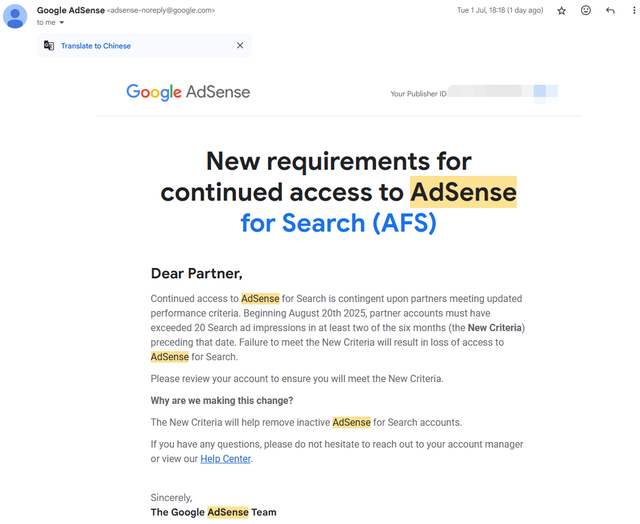Click the sender's profile avatar
This screenshot has width=640, height=524.
pos(15,16)
